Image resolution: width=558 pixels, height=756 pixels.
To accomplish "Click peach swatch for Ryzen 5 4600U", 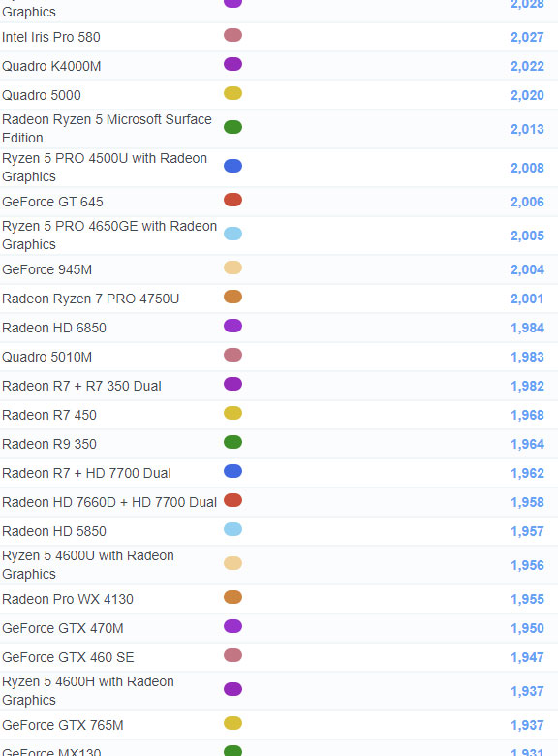I will point(232,563).
